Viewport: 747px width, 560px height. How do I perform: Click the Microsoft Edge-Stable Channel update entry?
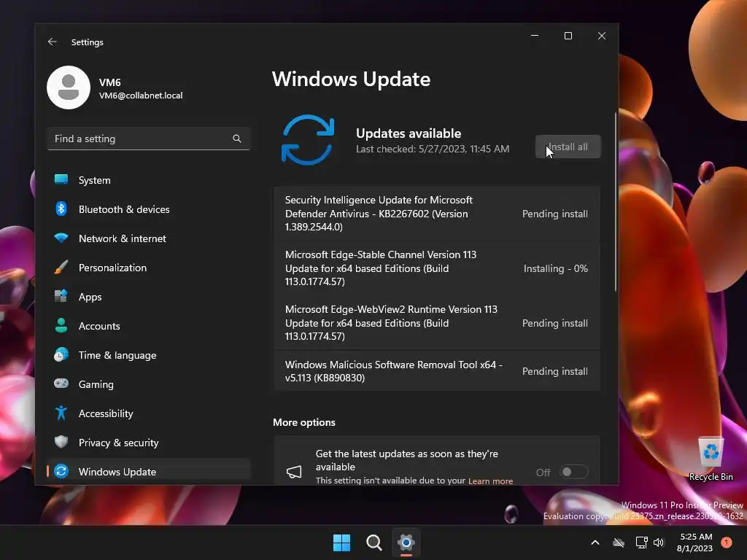coord(437,268)
